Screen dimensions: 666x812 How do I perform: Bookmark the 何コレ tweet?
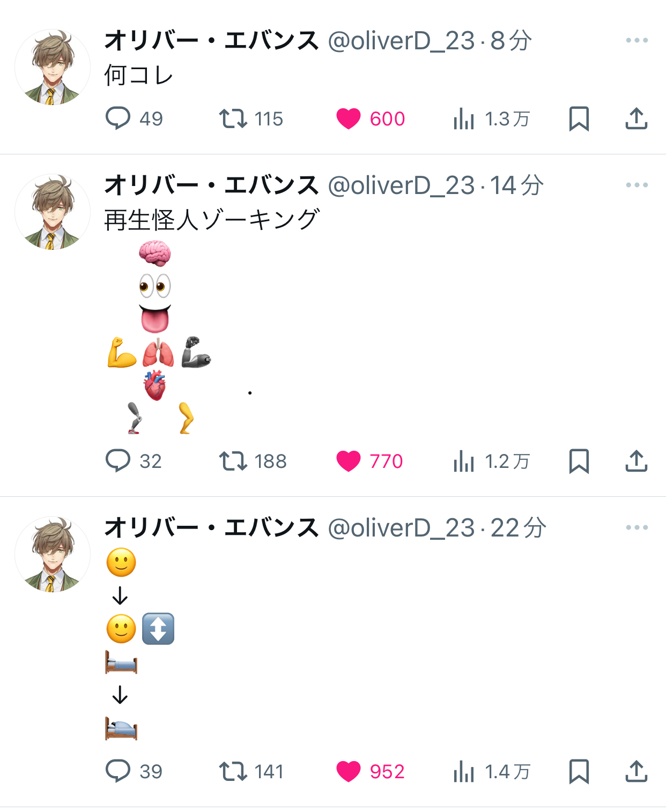579,118
